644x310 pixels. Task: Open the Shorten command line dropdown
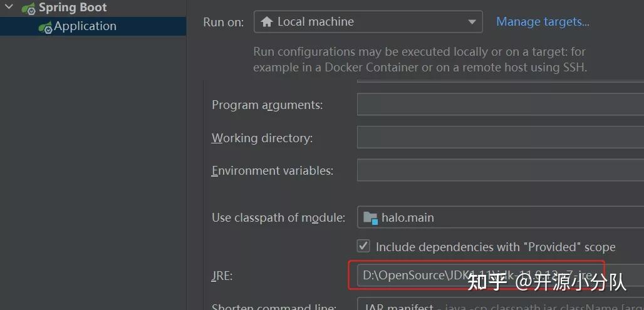coord(501,304)
